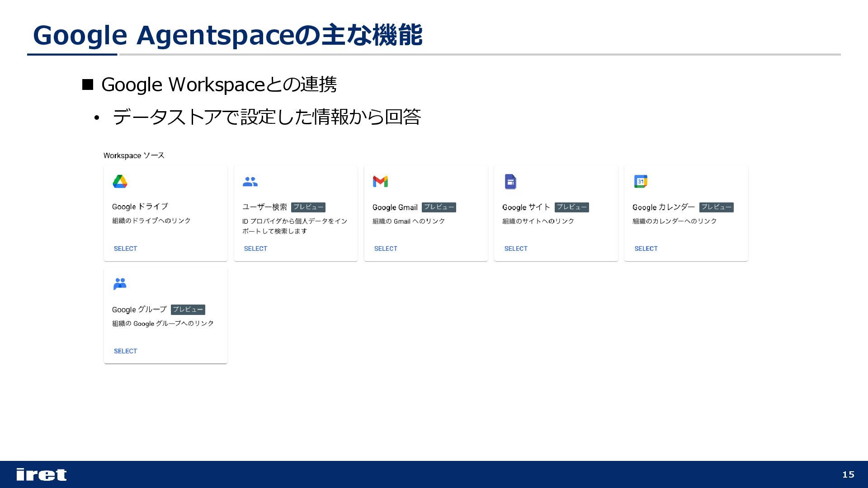
Task: Click the 'Google サイト' card title
Action: [526, 207]
